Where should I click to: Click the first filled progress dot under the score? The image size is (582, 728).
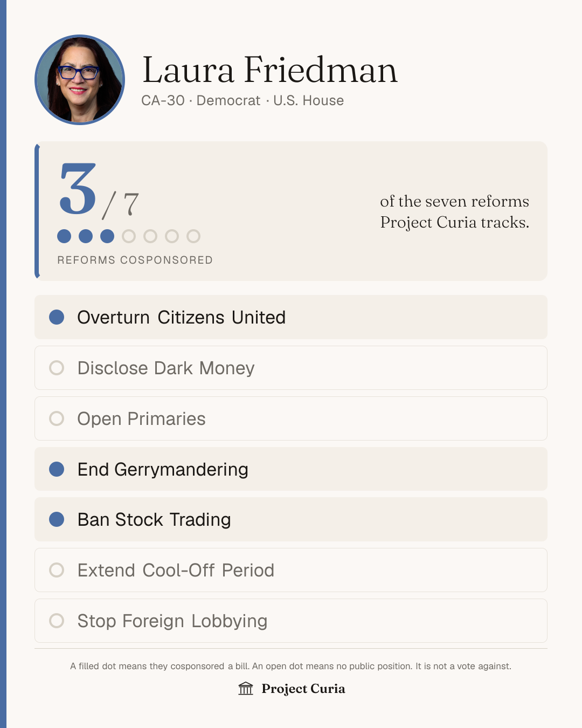tap(64, 236)
